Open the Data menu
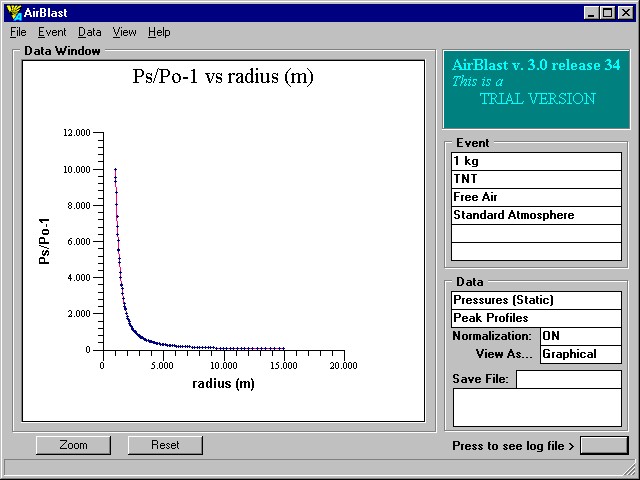This screenshot has width=640, height=480. 89,32
